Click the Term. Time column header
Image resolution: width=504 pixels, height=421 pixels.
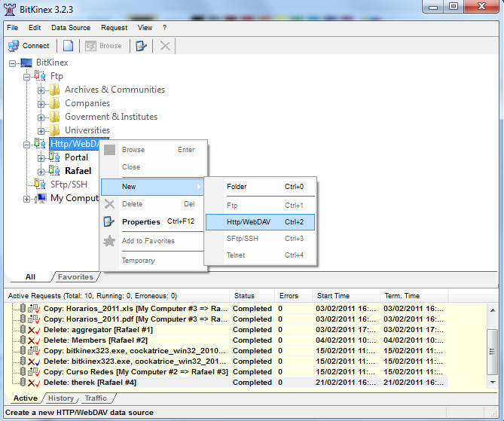[414, 296]
